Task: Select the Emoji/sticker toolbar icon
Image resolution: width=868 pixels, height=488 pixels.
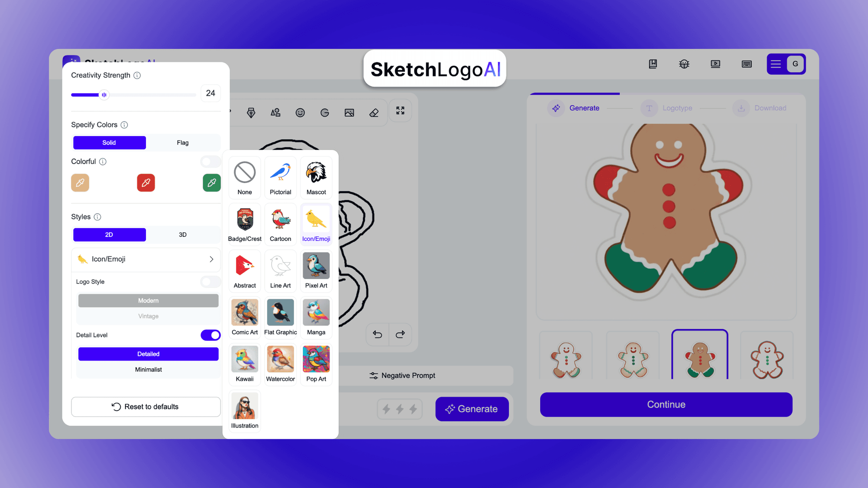Action: [x=300, y=112]
